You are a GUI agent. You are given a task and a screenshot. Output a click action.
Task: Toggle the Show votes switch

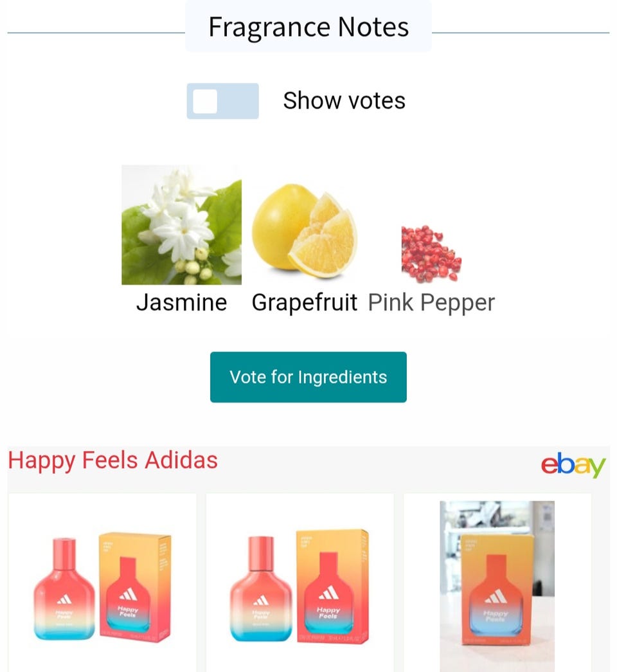click(222, 101)
